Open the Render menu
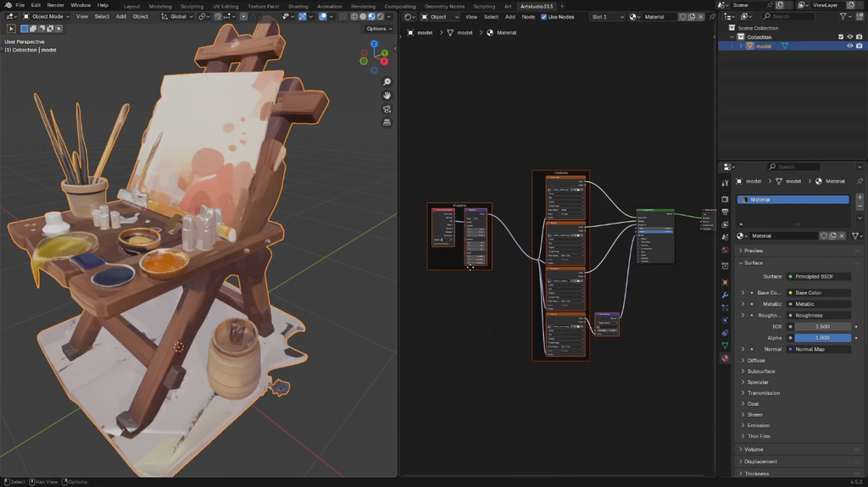Viewport: 868px width, 487px height. pos(55,5)
